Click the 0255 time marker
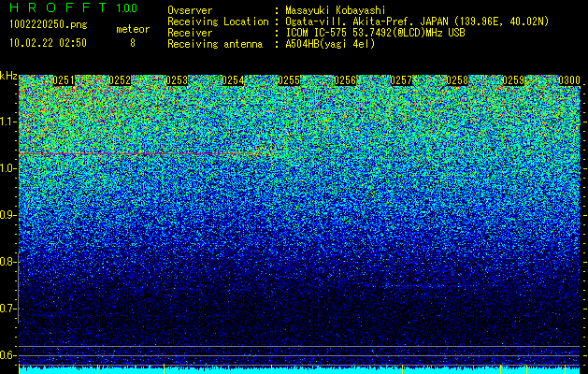 pos(289,80)
